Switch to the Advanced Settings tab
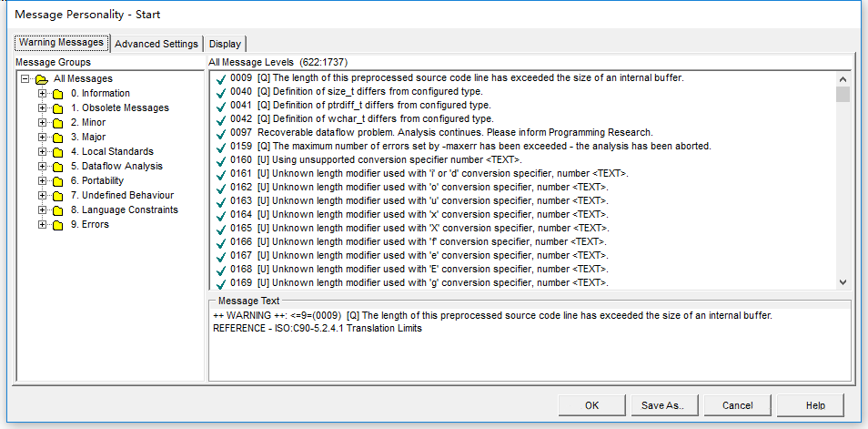868x429 pixels. (x=156, y=44)
